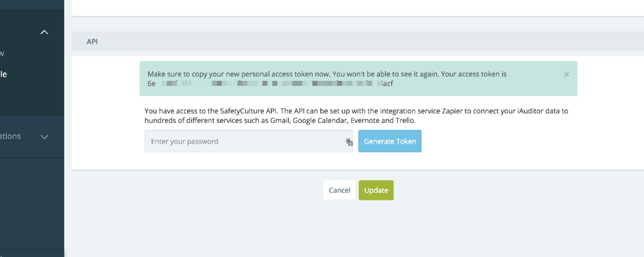
Task: Click the Generate Token button
Action: point(390,141)
